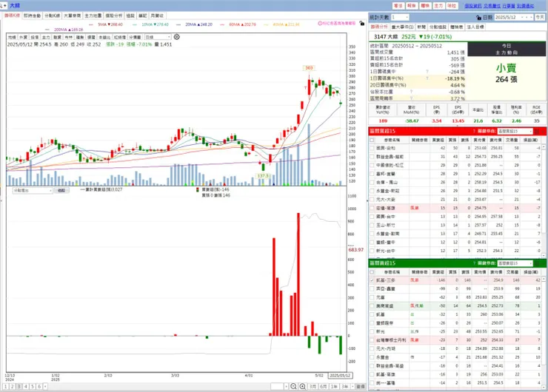This screenshot has height=392, width=548.
Task: Click small icon right of green header dropdown
Action: coord(537,263)
